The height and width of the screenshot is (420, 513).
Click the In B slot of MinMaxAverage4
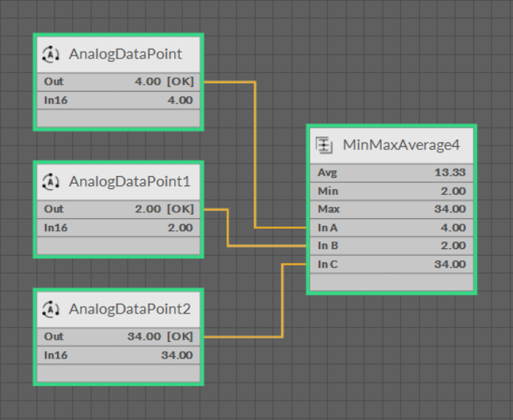391,246
